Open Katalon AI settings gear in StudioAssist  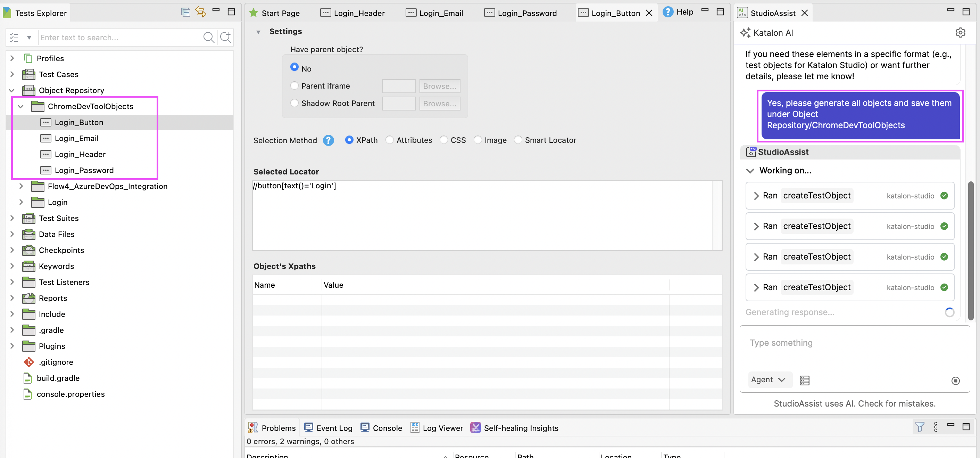961,33
